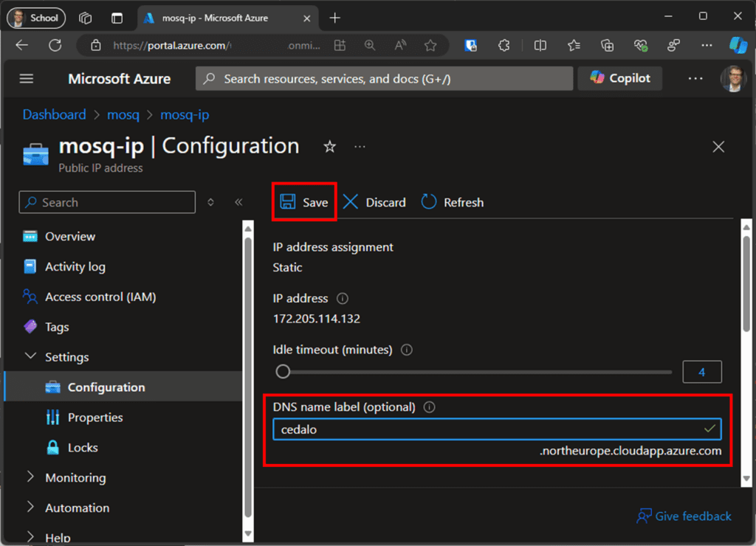Star mosq-ip Configuration as a favorite

(329, 147)
